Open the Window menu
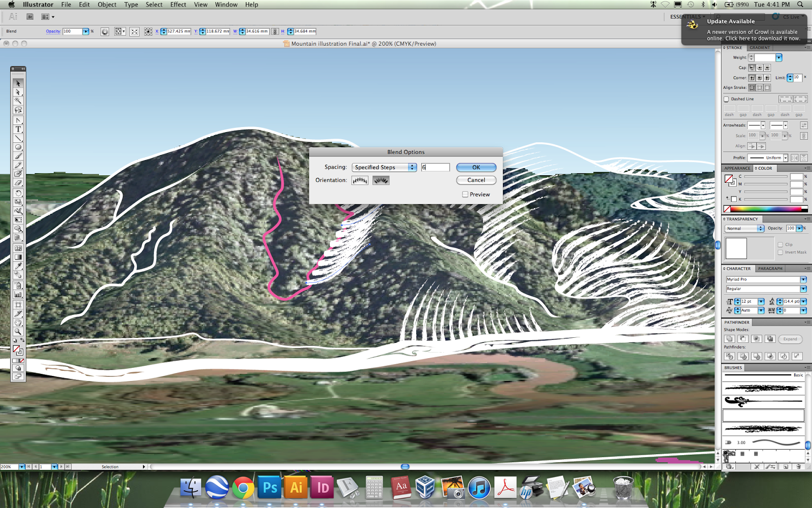The height and width of the screenshot is (508, 812). (x=226, y=5)
